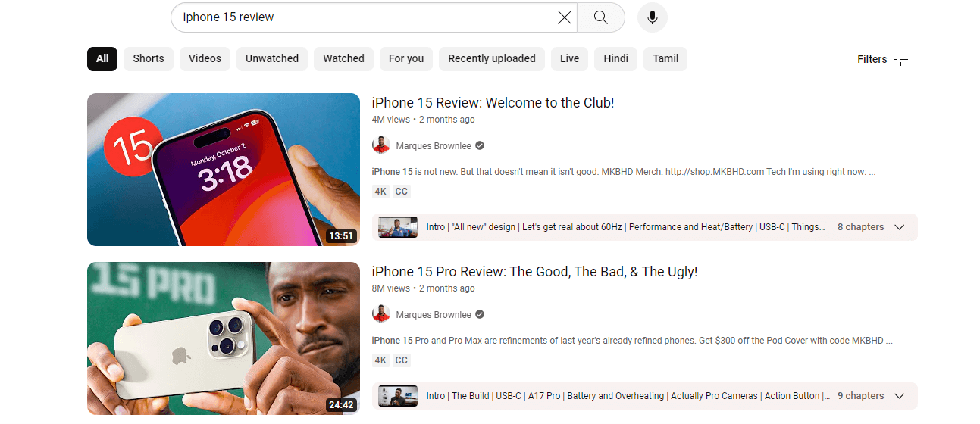Click the 4K badge under iPhone 15 Review
980x424 pixels.
380,192
